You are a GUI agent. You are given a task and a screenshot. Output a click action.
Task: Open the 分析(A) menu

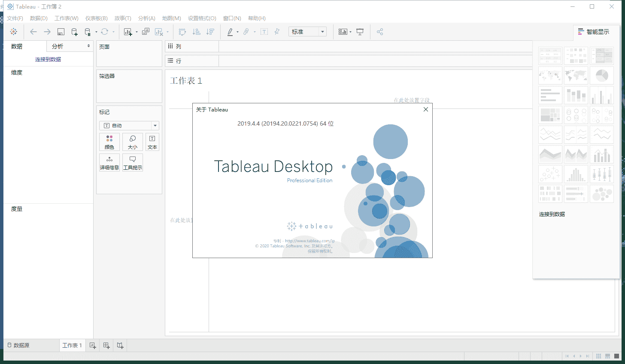146,18
